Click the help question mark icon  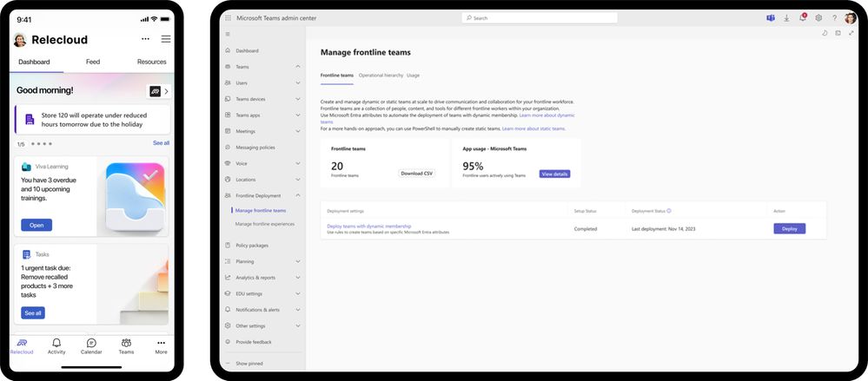tap(835, 17)
